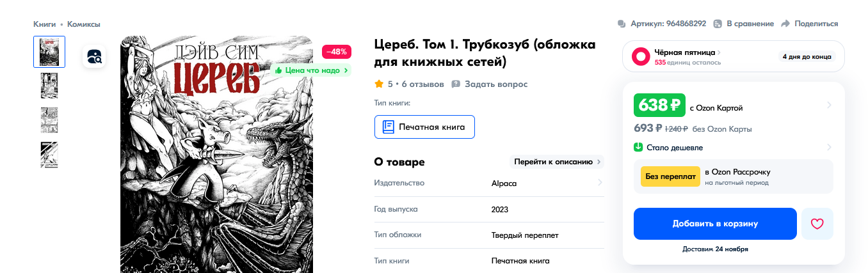Click the yellow rating star
The image size is (868, 273).
(x=379, y=84)
